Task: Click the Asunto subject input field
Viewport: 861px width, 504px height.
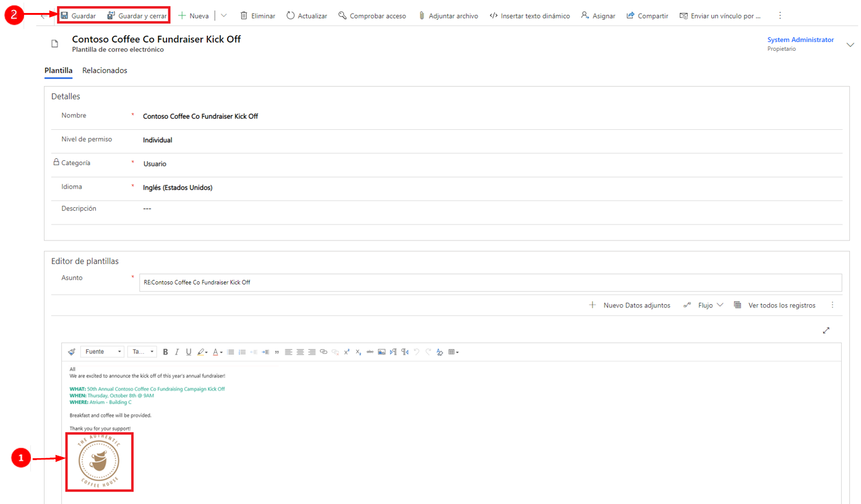Action: (490, 282)
